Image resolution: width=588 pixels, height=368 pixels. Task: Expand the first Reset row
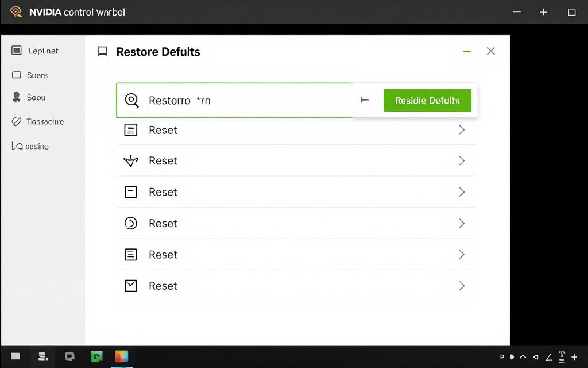coord(462,129)
